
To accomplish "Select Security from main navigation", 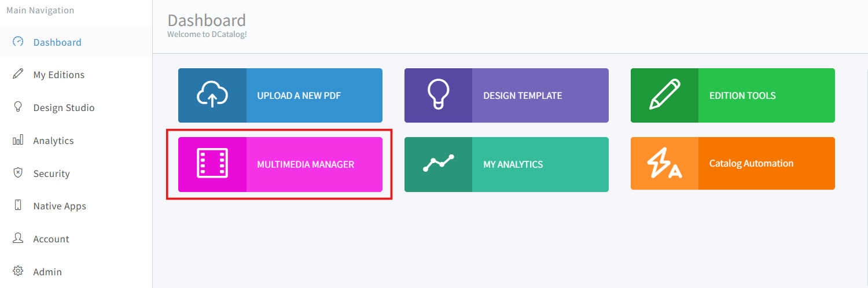I will pos(52,173).
